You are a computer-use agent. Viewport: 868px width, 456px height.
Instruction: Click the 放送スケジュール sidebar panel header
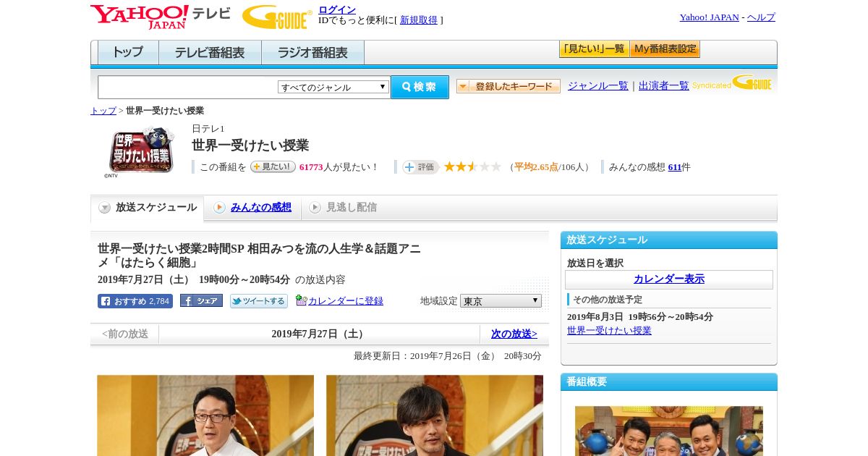click(669, 240)
